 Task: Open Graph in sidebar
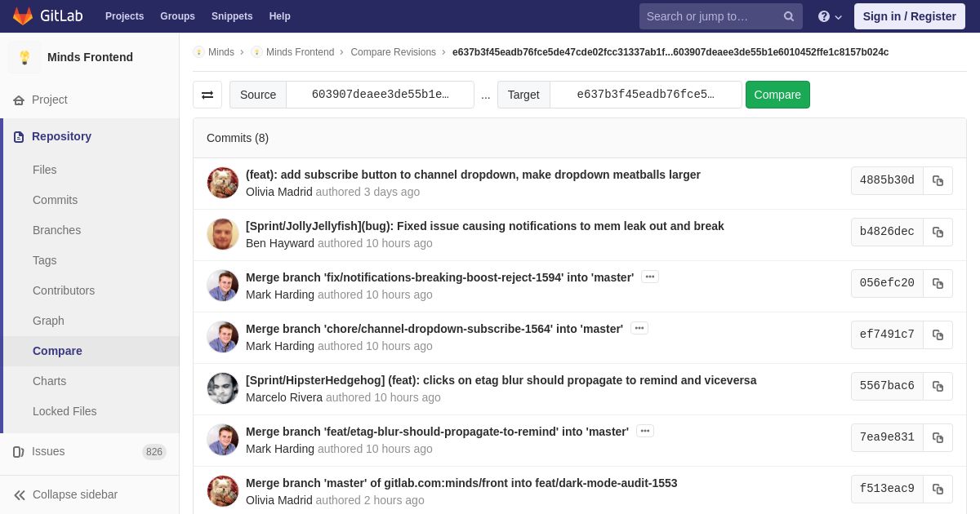(x=48, y=321)
